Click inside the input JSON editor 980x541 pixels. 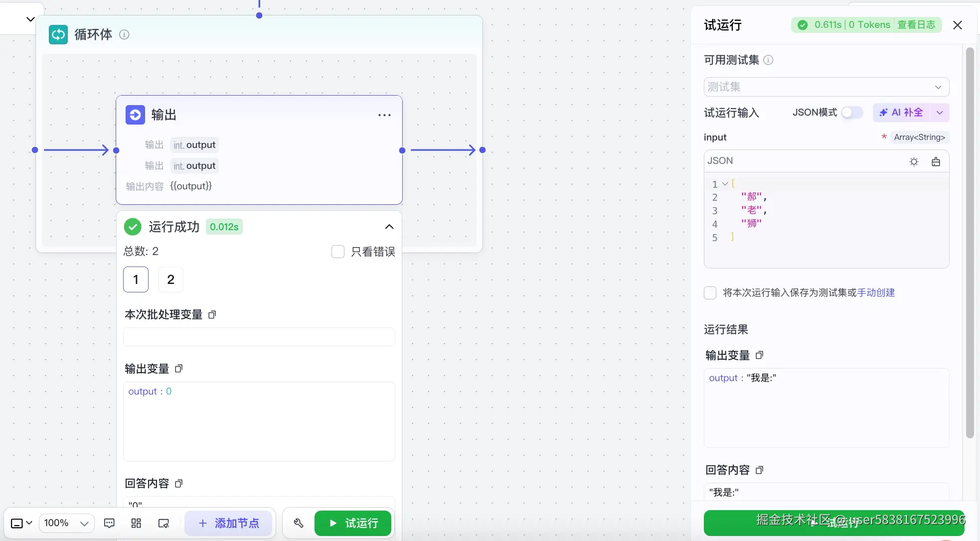point(826,220)
